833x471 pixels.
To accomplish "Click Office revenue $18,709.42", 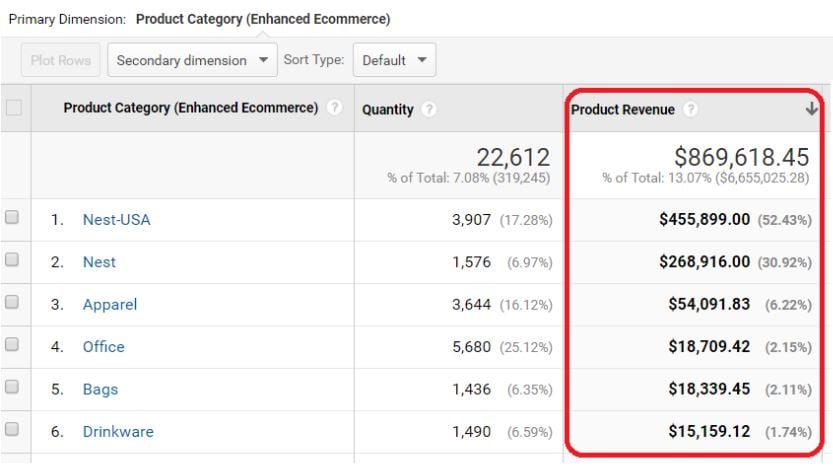I will click(709, 347).
